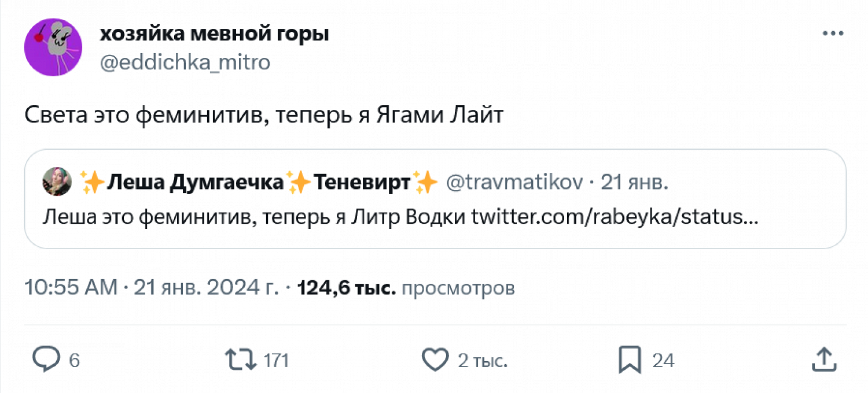Open display name хозяйка мевной горы
The height and width of the screenshot is (393, 868).
pos(214,34)
